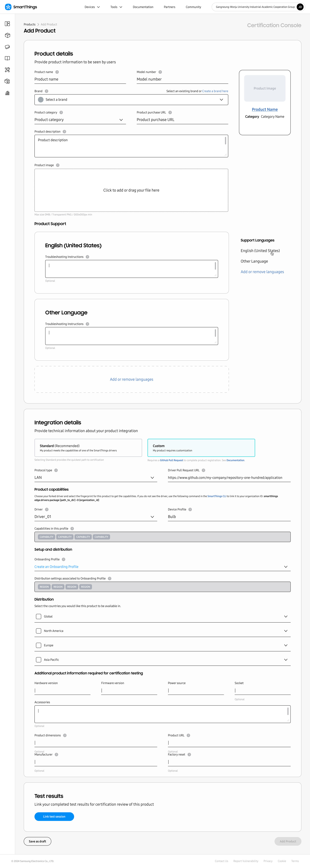This screenshot has width=310, height=868.
Task: Click help icon beside Product name label
Action: pyautogui.click(x=57, y=72)
